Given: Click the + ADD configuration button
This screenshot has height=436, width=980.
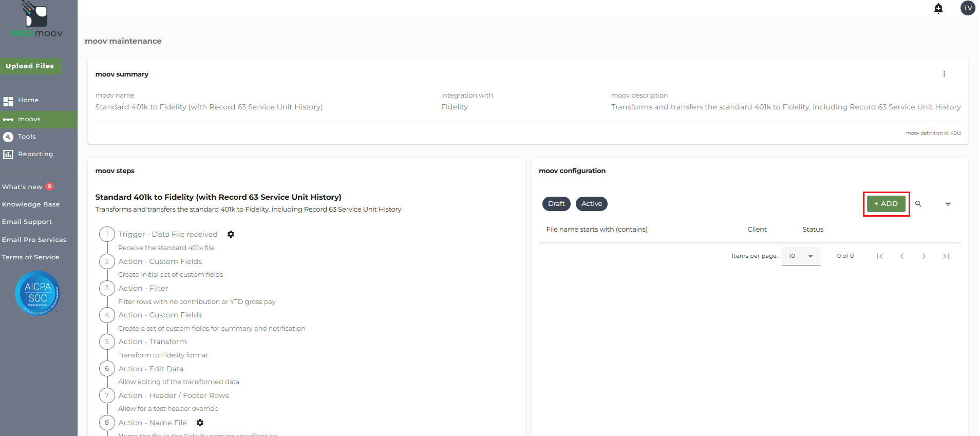Looking at the screenshot, I should click(x=886, y=204).
